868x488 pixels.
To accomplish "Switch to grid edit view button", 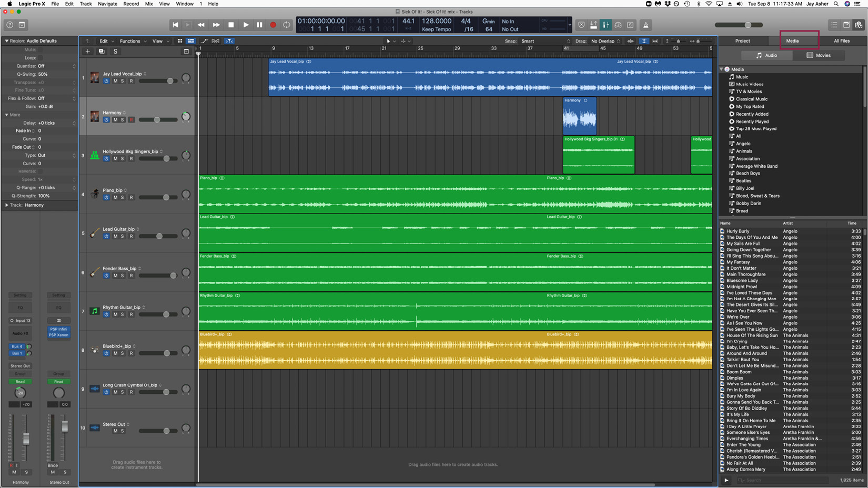I will click(x=179, y=41).
